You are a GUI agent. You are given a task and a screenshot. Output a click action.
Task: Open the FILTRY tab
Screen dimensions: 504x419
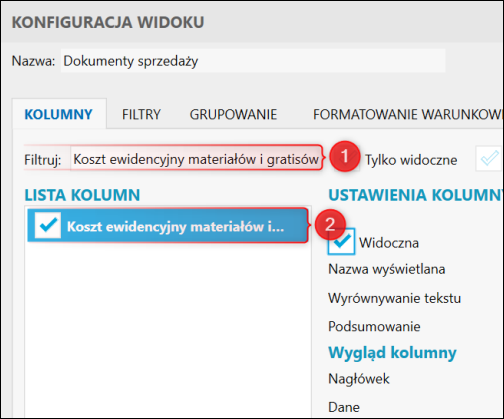pos(141,114)
